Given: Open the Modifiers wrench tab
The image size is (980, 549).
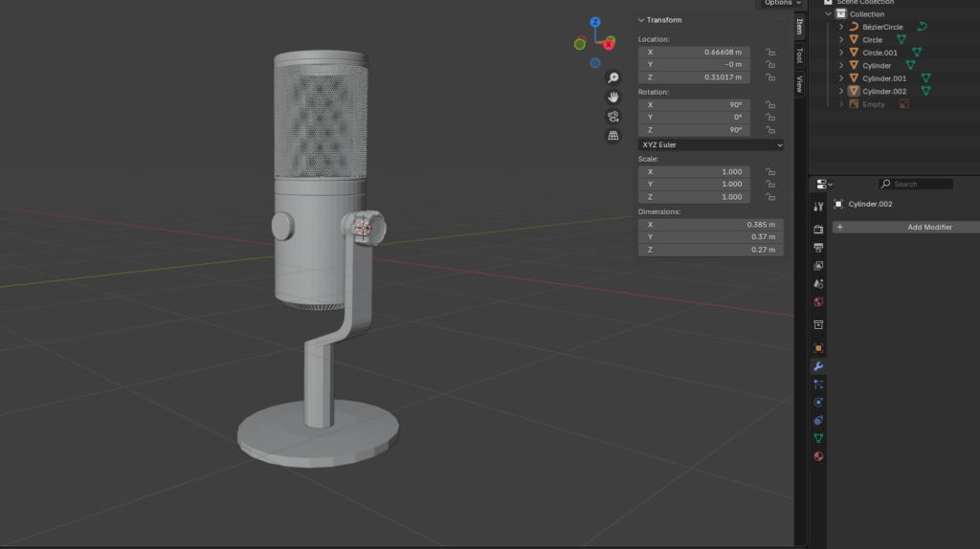Looking at the screenshot, I should tap(818, 366).
